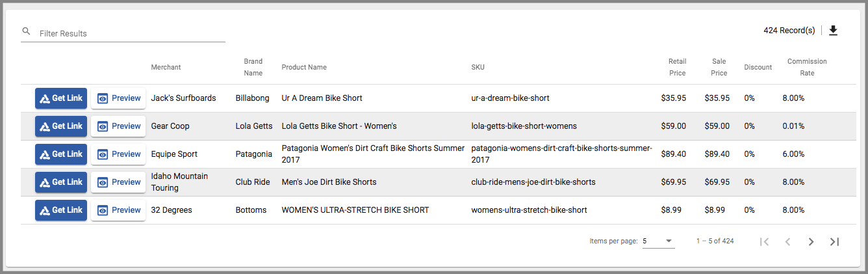868x274 pixels.
Task: Click the Retail Price column header
Action: click(x=677, y=67)
